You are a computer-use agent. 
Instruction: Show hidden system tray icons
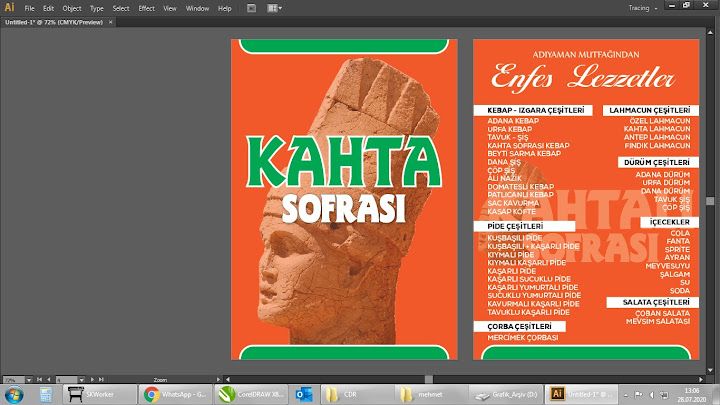[x=626, y=395]
